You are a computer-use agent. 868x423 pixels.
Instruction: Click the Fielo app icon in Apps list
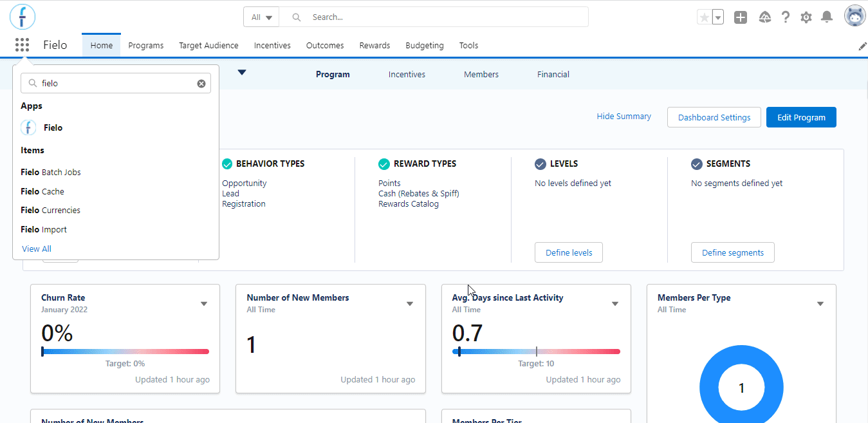28,127
